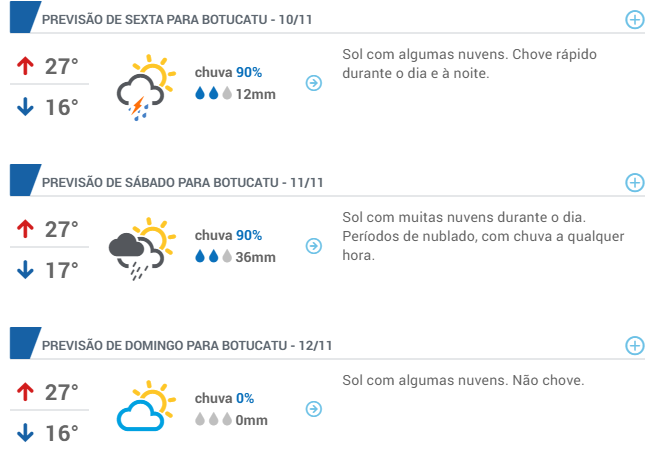Image resolution: width=665 pixels, height=463 pixels.
Task: Open Saturday details via circled arrow icon
Action: (314, 246)
